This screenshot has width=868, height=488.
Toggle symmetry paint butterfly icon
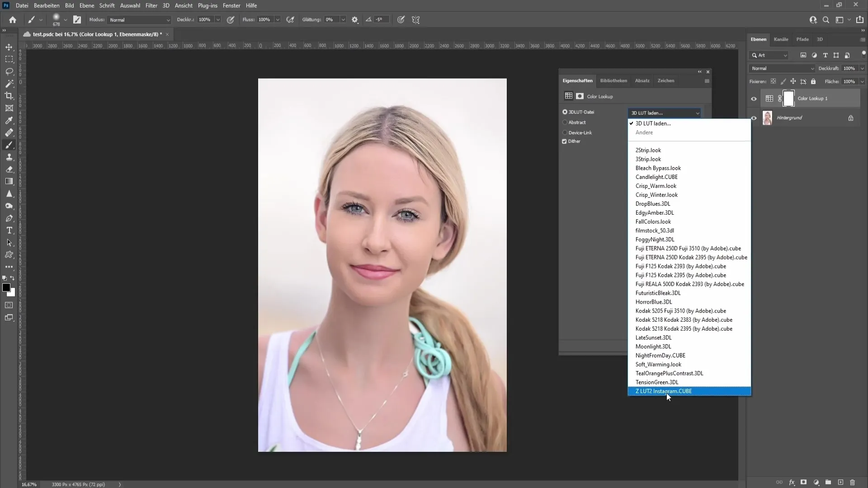(416, 19)
